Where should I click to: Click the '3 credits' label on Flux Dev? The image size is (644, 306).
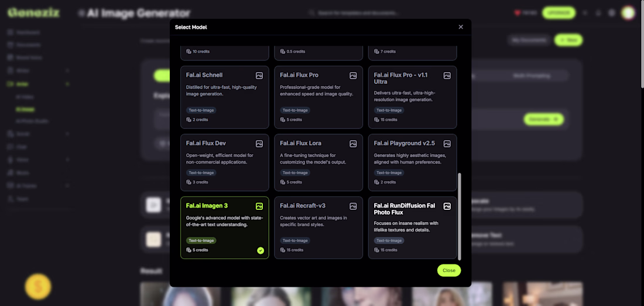point(200,182)
